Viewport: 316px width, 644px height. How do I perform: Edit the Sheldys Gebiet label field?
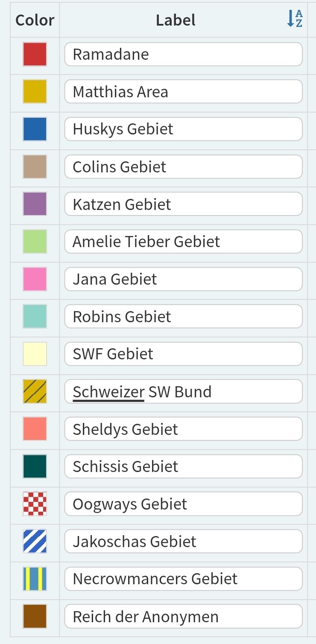tap(183, 429)
